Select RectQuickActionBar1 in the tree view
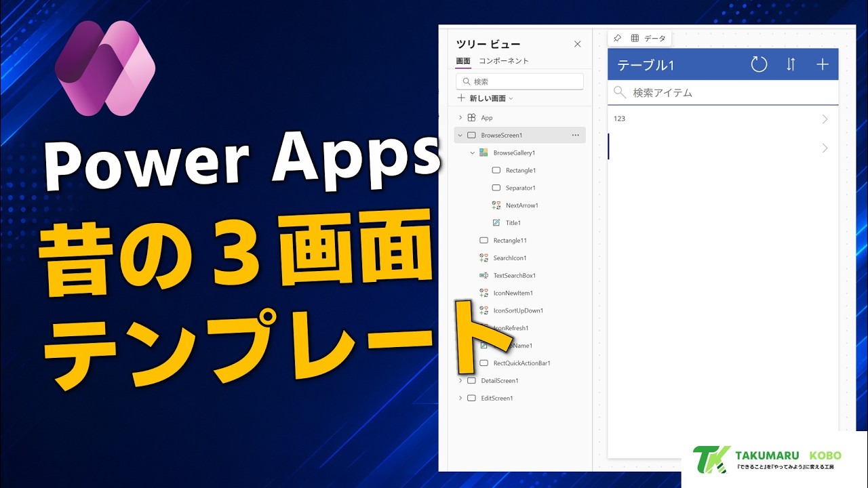The image size is (868, 488). 522,363
